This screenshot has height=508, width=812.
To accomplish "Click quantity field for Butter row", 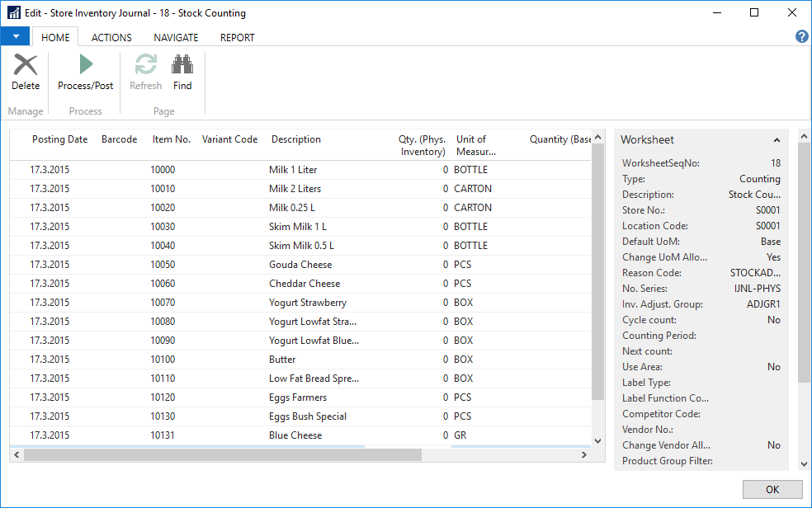I will click(421, 360).
